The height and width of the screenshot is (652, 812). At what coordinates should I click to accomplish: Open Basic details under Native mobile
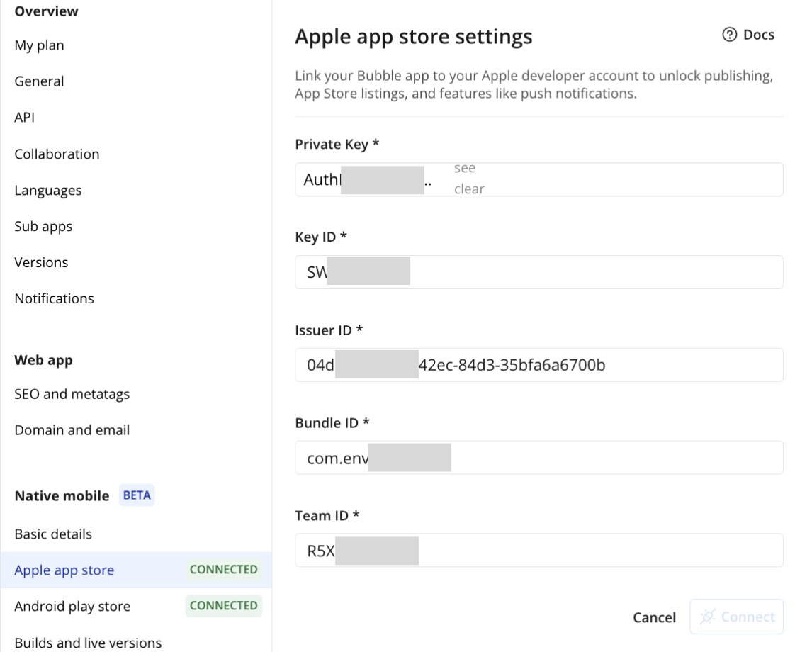53,534
